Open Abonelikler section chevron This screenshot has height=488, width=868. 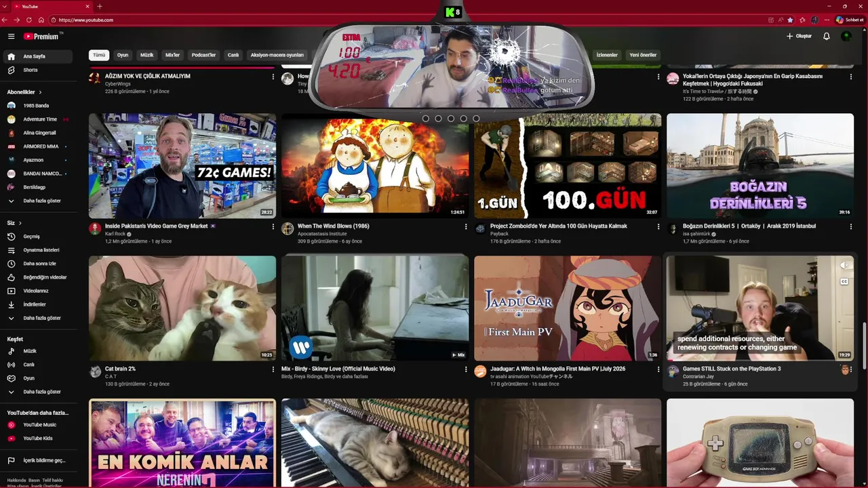pos(40,92)
